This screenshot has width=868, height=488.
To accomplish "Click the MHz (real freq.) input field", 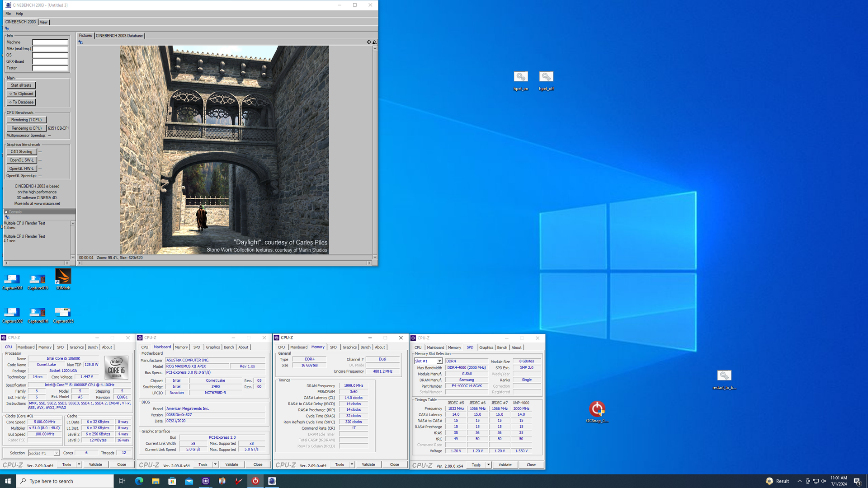I will [50, 49].
